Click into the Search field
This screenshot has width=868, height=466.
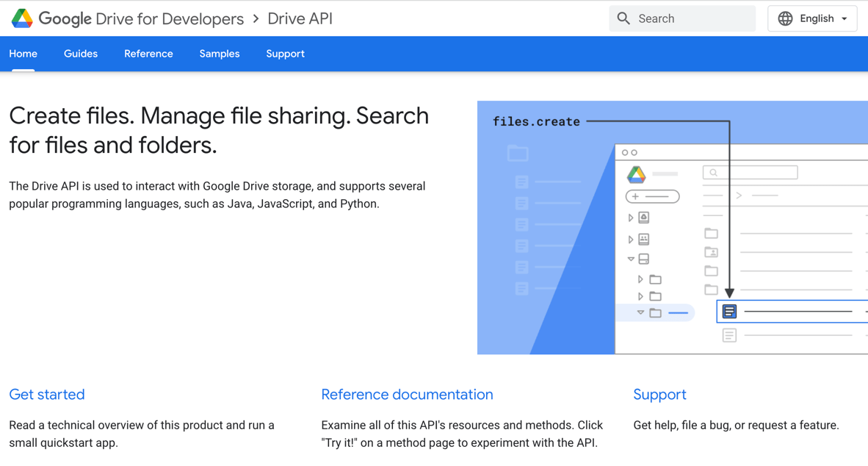pyautogui.click(x=682, y=18)
